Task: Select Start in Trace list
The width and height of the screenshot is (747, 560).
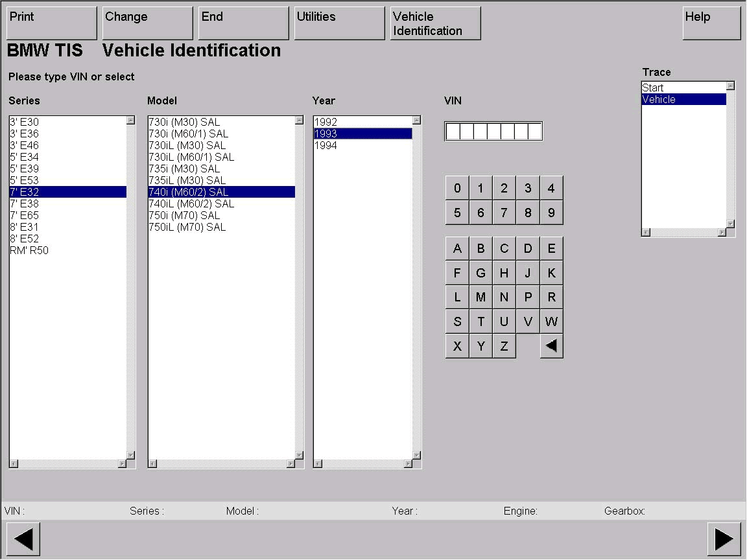Action: (x=683, y=87)
